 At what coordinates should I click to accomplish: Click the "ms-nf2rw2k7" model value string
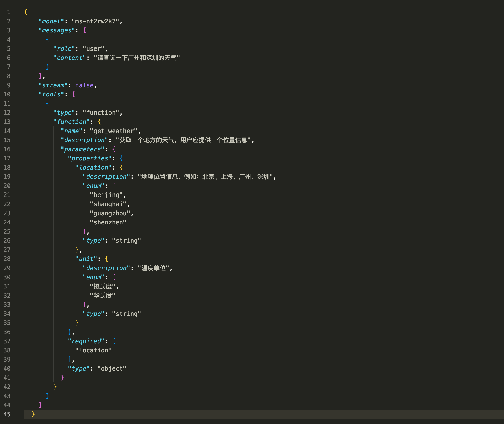95,21
